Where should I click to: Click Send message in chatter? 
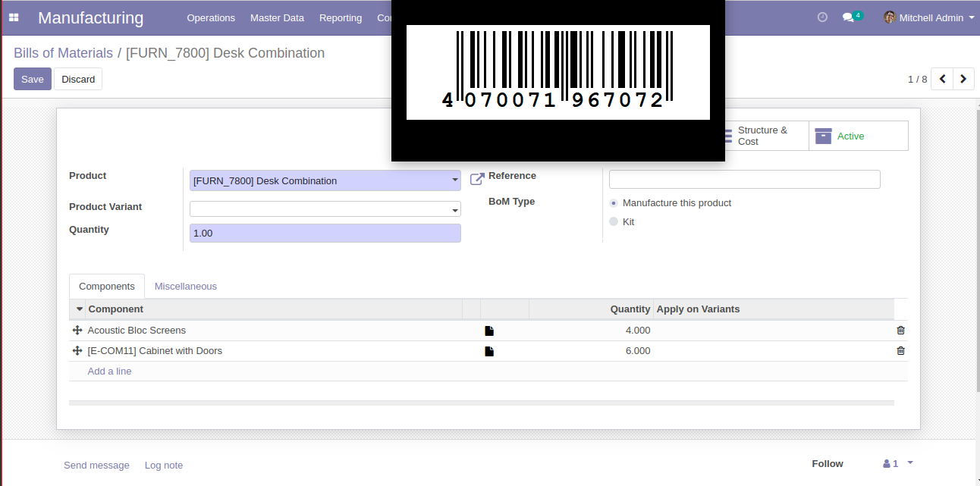[96, 466]
